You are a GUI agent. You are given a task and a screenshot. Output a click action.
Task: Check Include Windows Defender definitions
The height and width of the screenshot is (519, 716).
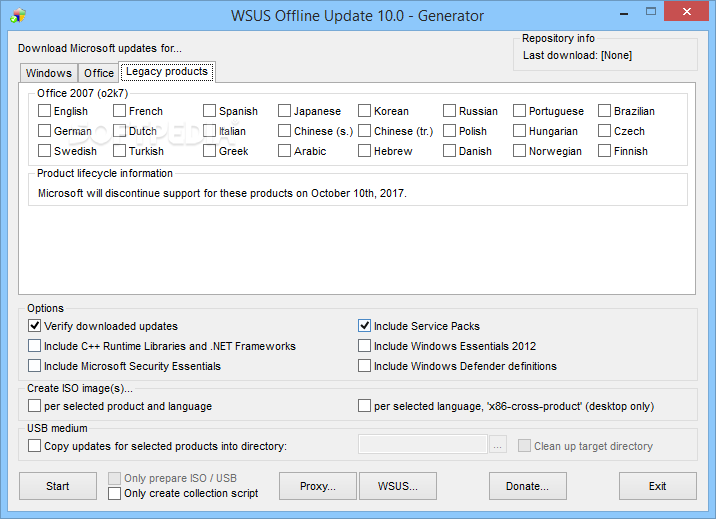[x=364, y=366]
